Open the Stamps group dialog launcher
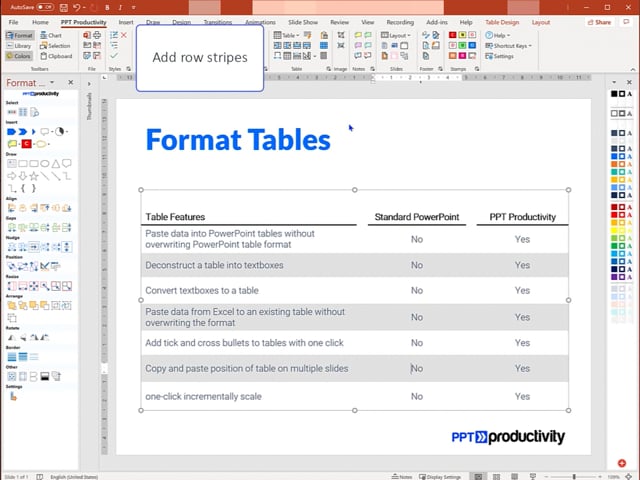Viewport: 640px width, 480px height. 477,69
